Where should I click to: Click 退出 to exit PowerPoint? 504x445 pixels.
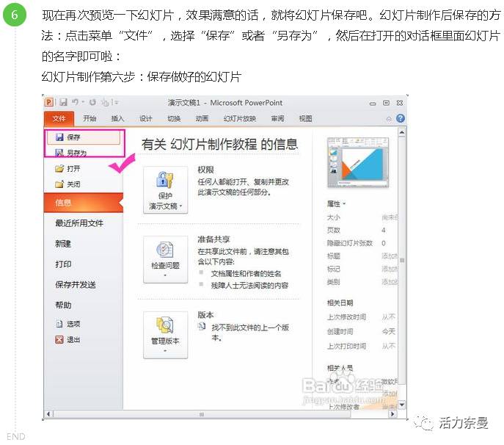[67, 339]
